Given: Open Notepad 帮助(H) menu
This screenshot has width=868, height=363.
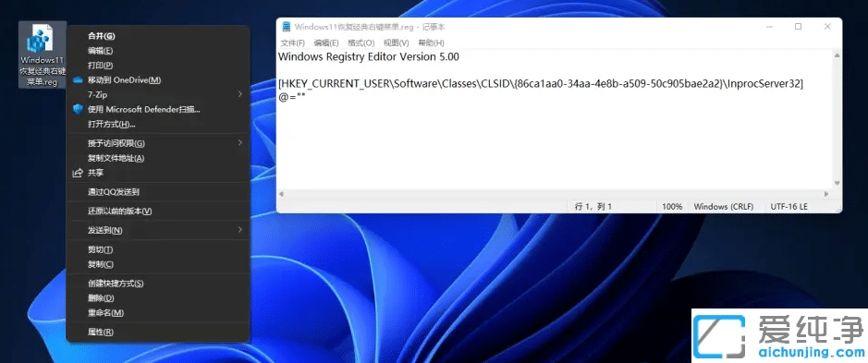Looking at the screenshot, I should click(432, 42).
